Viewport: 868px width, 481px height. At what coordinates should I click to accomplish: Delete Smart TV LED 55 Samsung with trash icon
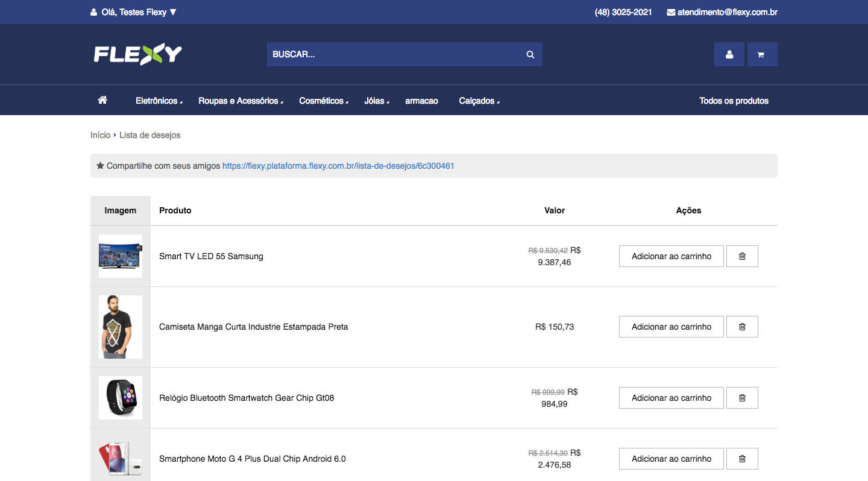pos(742,256)
